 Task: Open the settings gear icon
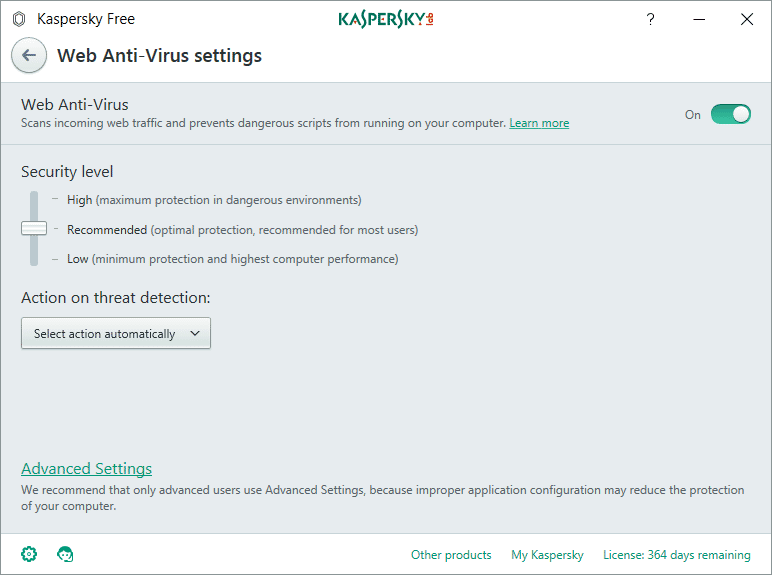point(29,554)
